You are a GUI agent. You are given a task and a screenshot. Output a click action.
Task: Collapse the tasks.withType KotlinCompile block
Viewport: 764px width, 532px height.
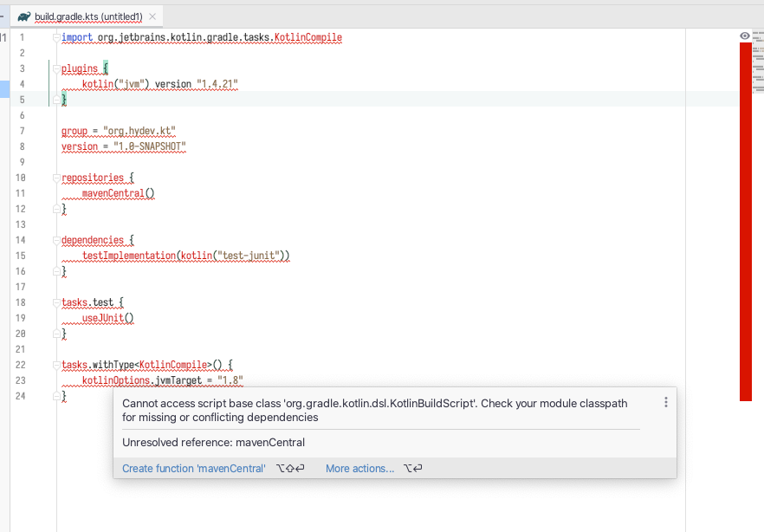(x=55, y=365)
